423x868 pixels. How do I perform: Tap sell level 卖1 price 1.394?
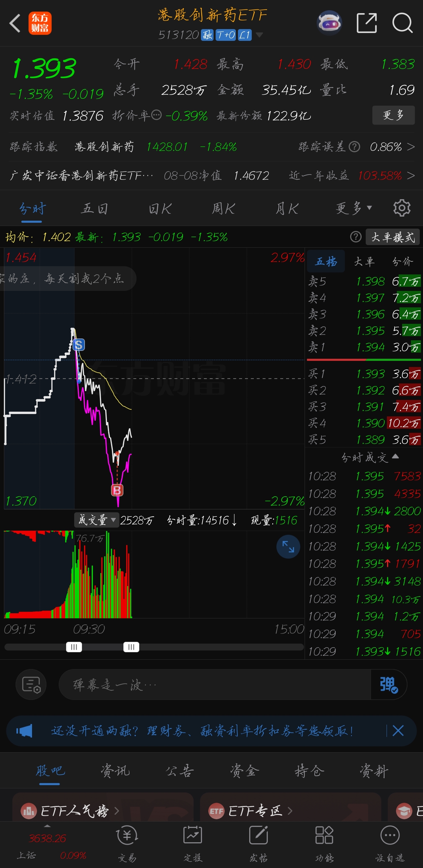[370, 347]
